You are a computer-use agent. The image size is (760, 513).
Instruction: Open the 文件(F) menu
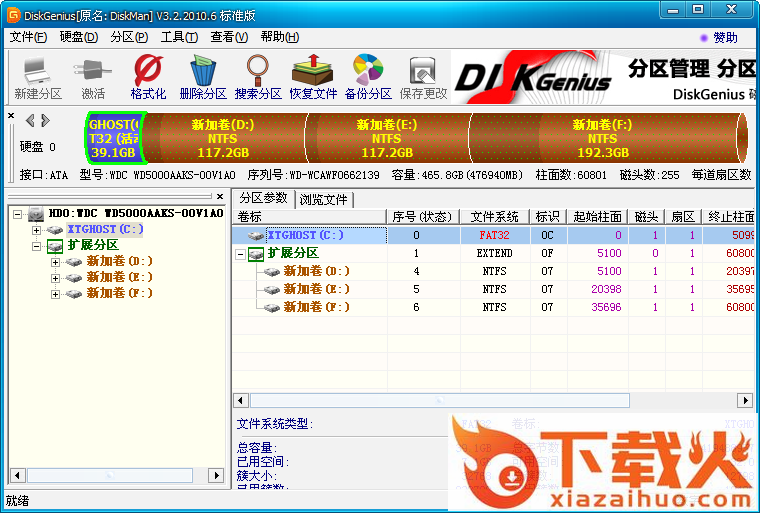[28, 37]
